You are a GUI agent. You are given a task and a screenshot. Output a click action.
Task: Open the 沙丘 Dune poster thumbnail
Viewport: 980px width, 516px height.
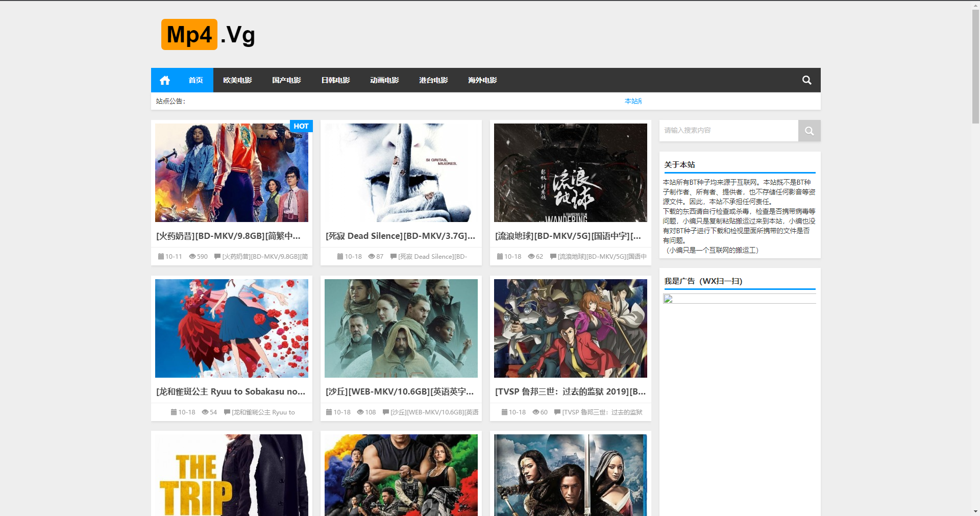401,328
